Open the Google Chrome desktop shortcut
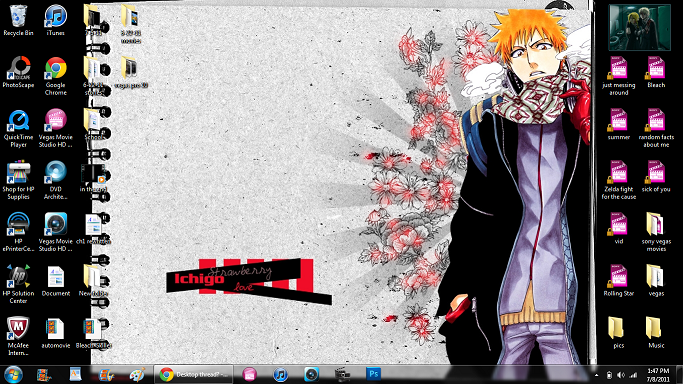 (56, 76)
